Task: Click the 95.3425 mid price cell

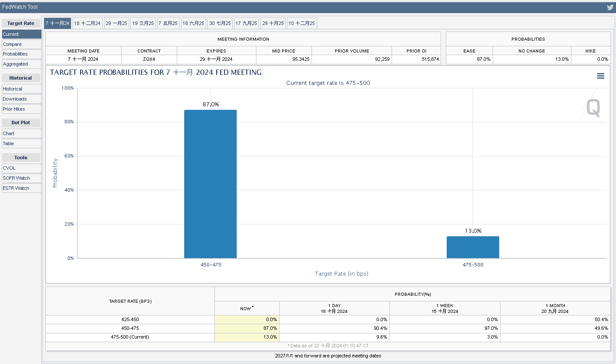Action: tap(284, 59)
